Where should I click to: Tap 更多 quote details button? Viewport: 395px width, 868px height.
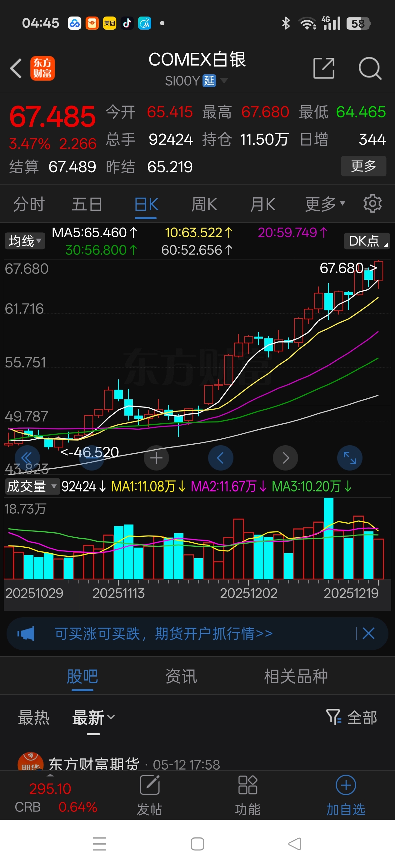click(x=364, y=166)
